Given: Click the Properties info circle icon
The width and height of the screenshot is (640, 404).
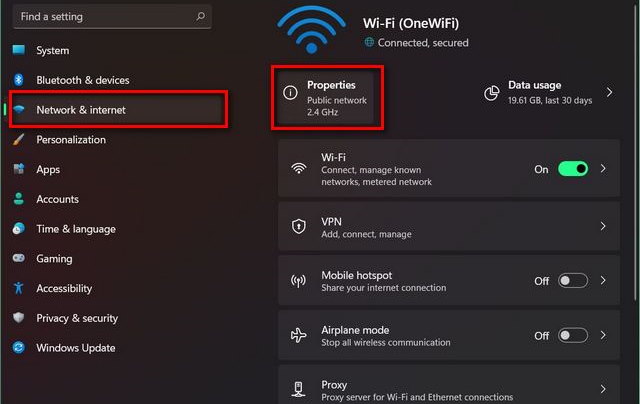Looking at the screenshot, I should [290, 93].
